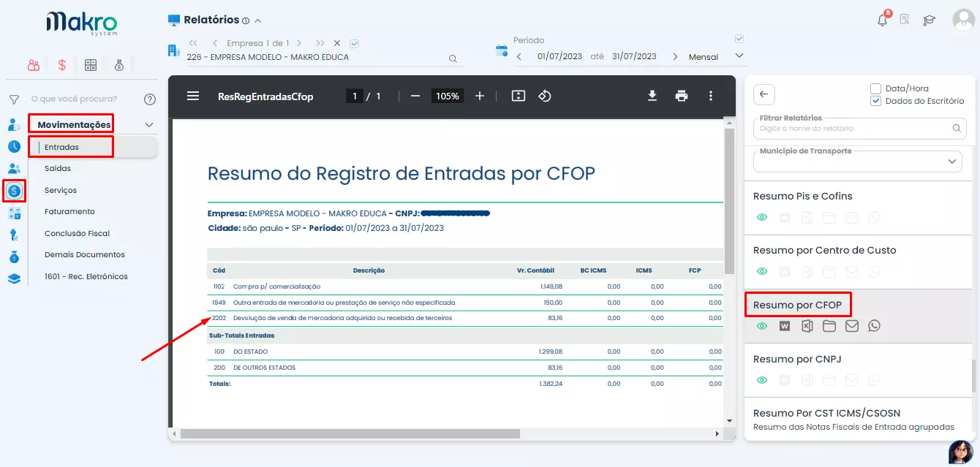
Task: Download the PDF report
Action: (x=652, y=96)
